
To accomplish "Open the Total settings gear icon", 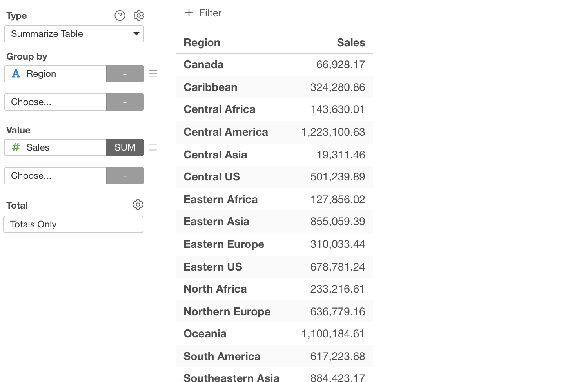I will (x=138, y=205).
